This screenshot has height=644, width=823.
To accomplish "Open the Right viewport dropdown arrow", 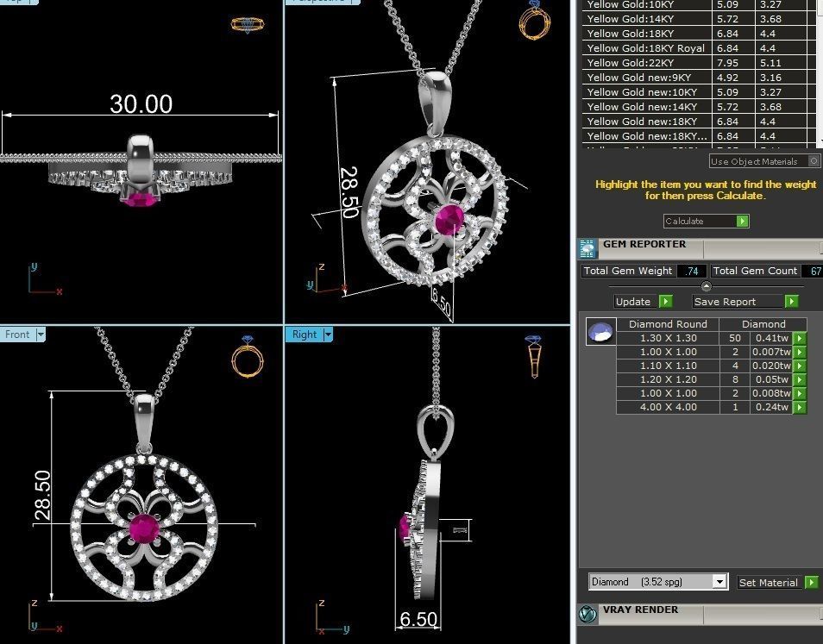I will (x=328, y=334).
